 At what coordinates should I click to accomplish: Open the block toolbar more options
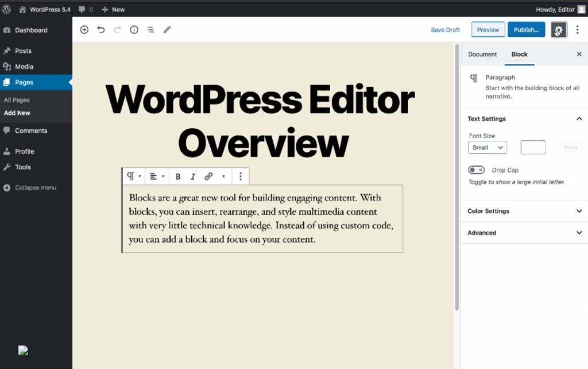[241, 176]
